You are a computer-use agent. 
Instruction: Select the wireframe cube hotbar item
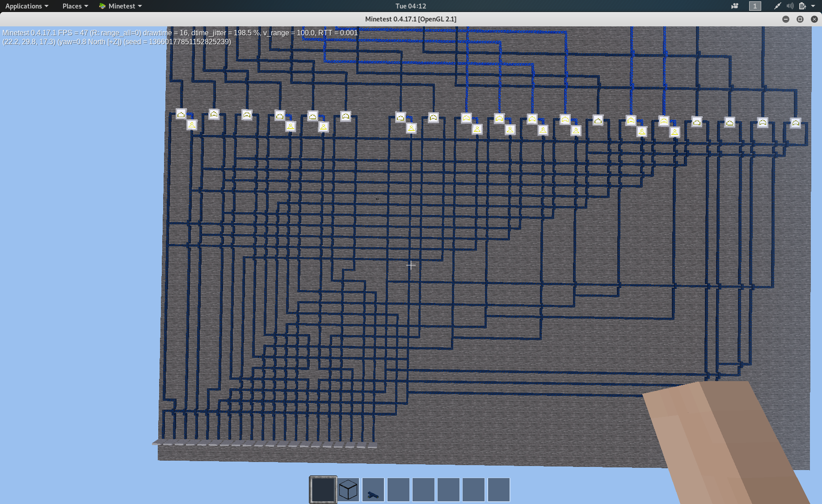[x=348, y=490]
